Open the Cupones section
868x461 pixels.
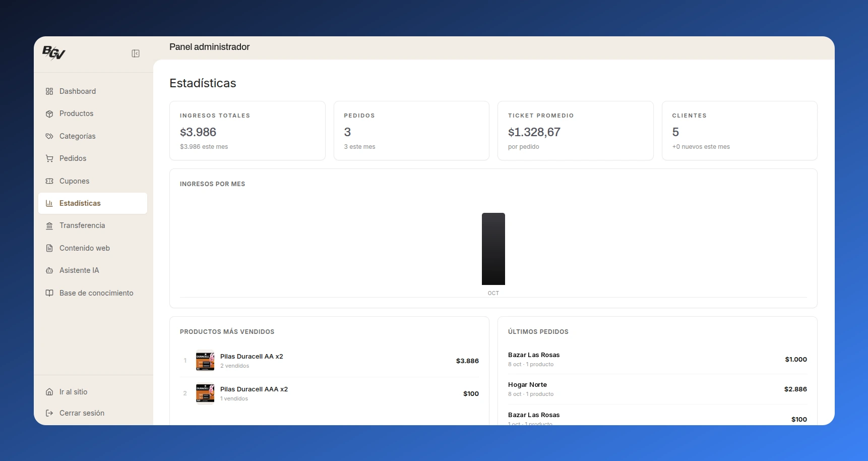(93, 181)
